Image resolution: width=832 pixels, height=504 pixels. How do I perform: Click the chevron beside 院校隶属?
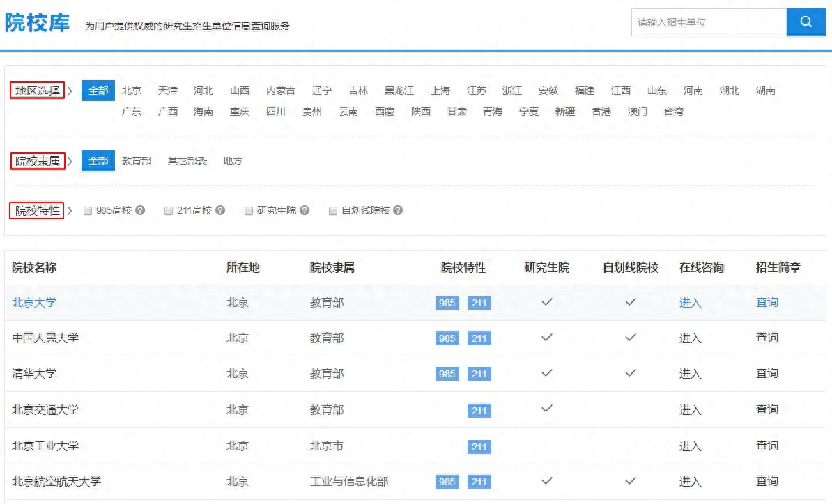click(70, 161)
